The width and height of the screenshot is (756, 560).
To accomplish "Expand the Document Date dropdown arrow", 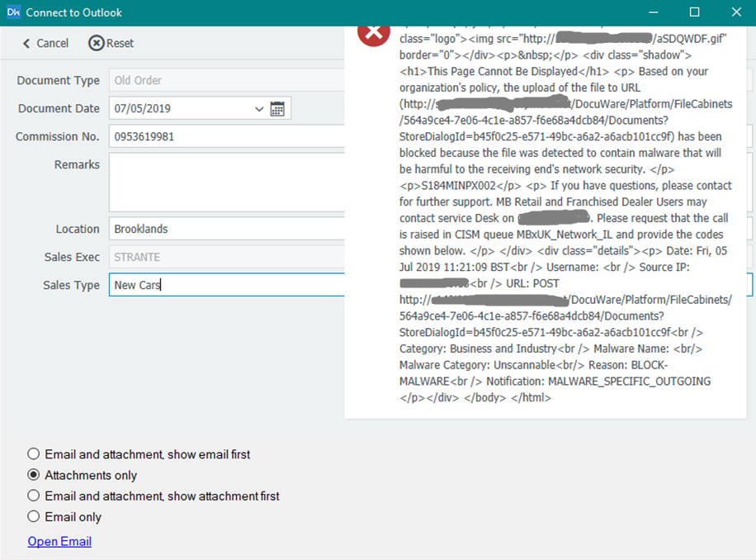I will click(259, 109).
